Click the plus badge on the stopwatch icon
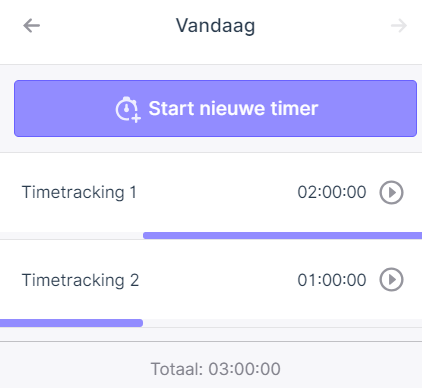The width and height of the screenshot is (422, 388). (136, 118)
